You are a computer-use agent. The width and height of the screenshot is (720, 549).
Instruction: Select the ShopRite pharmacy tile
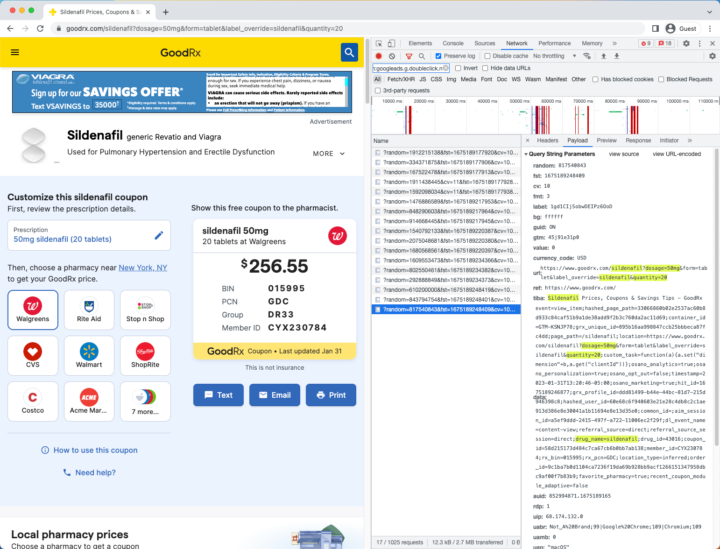click(145, 355)
